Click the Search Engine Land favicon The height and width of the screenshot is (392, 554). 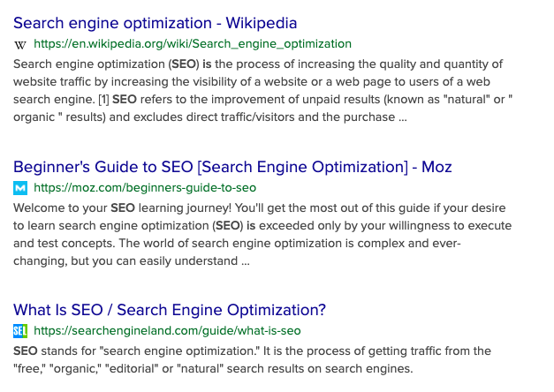(21, 331)
